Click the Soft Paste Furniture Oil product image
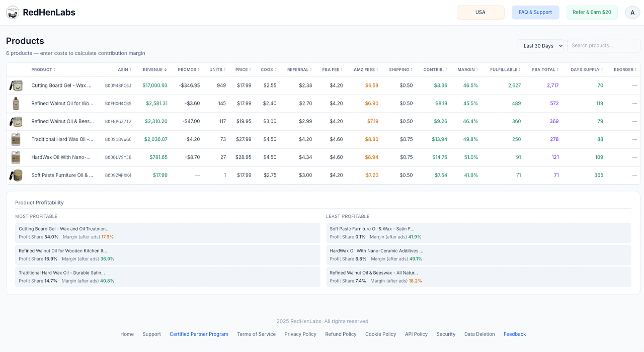This screenshot has height=352, width=644. click(16, 175)
